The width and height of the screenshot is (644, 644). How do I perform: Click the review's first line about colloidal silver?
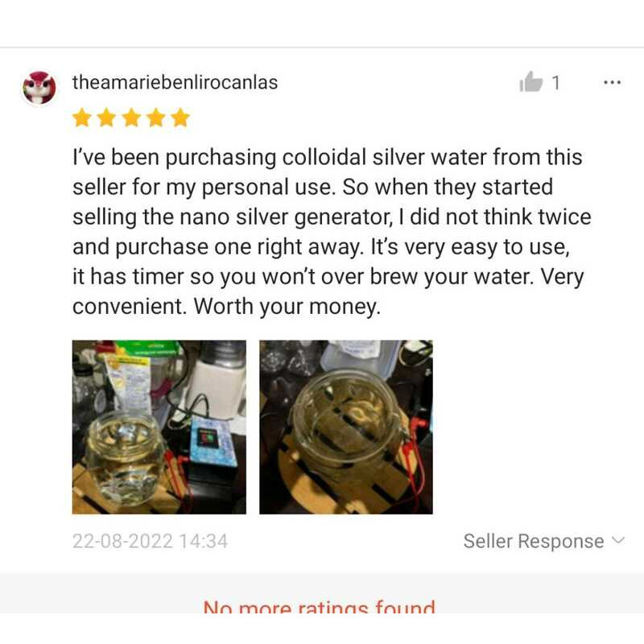coord(328,158)
